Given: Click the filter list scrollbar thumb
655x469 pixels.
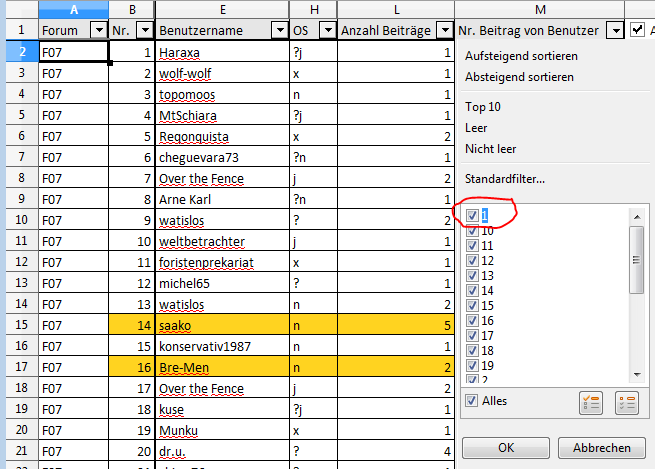Looking at the screenshot, I should [x=636, y=258].
